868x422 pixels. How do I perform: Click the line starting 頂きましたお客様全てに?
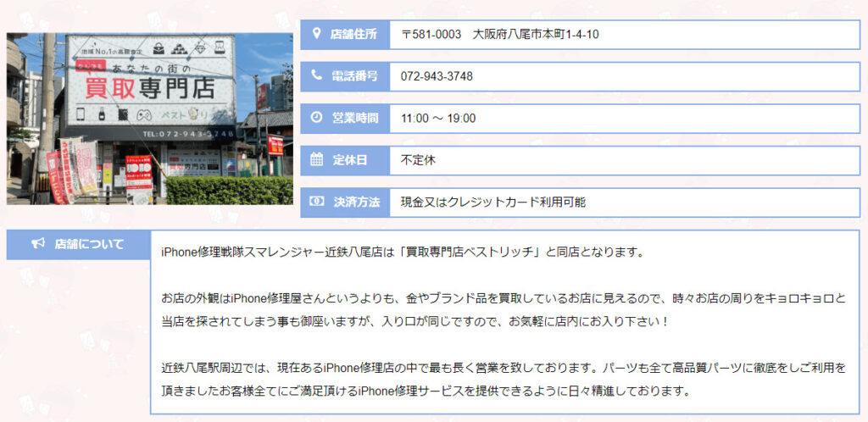click(426, 391)
